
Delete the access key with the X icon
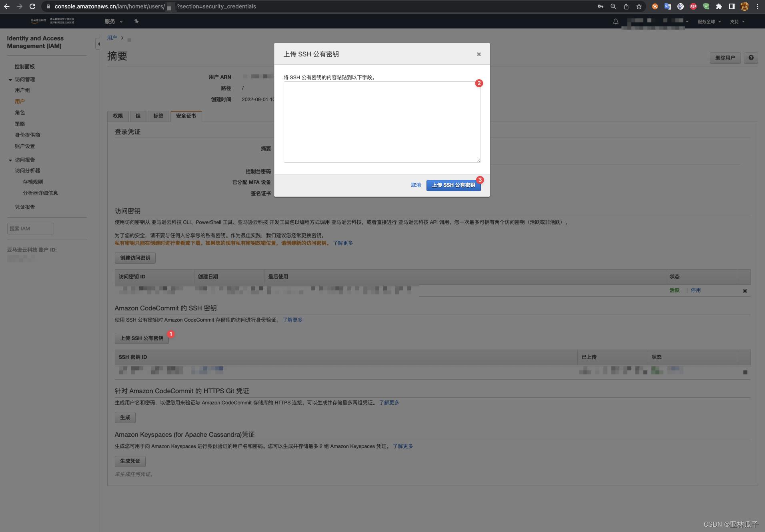[745, 291]
